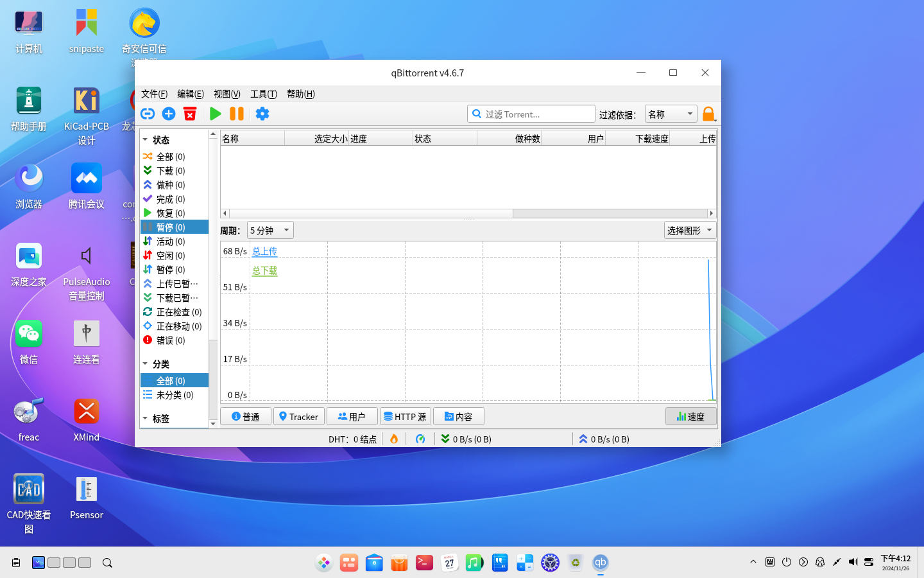The height and width of the screenshot is (578, 924).
Task: Click the add torrent link icon
Action: point(148,114)
